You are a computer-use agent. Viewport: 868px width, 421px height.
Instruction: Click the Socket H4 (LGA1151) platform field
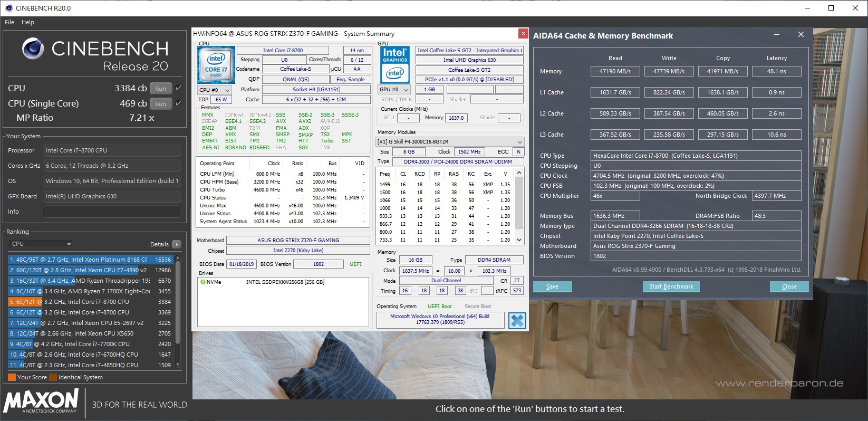pyautogui.click(x=316, y=89)
